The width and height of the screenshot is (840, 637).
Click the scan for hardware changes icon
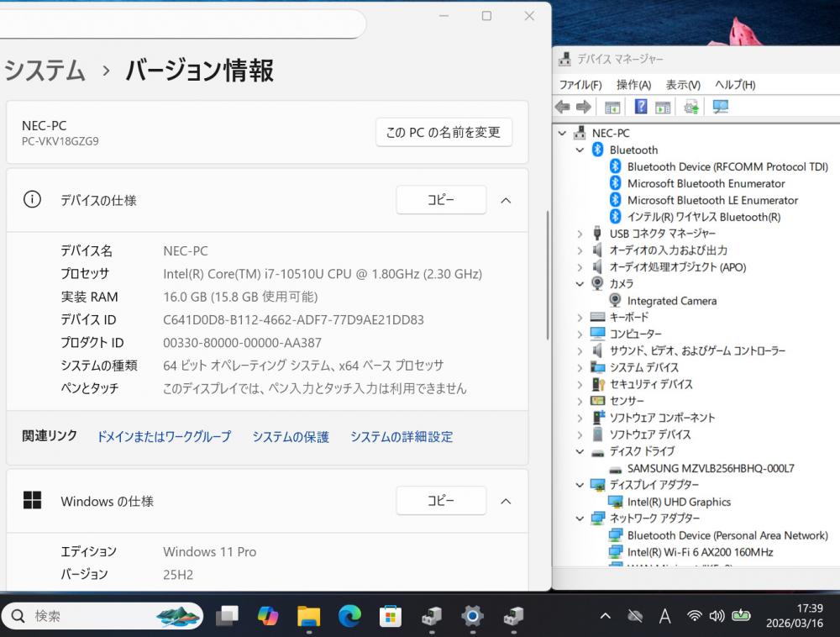pyautogui.click(x=720, y=107)
